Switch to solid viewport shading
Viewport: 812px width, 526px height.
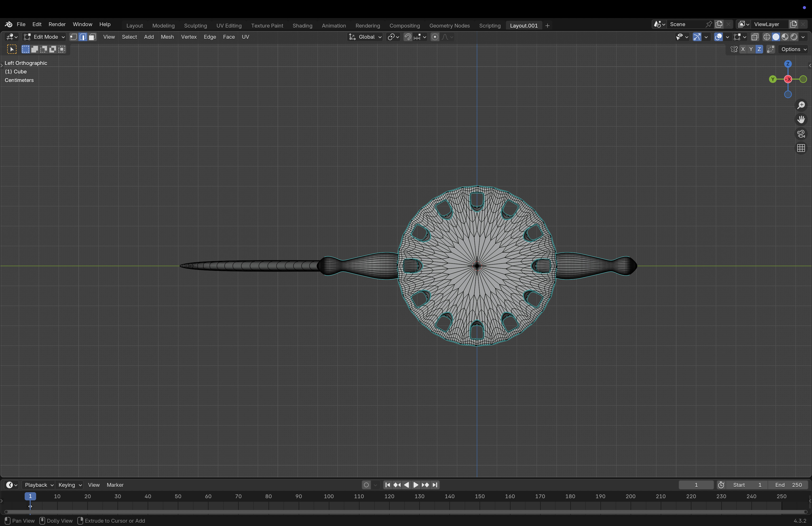coord(776,37)
